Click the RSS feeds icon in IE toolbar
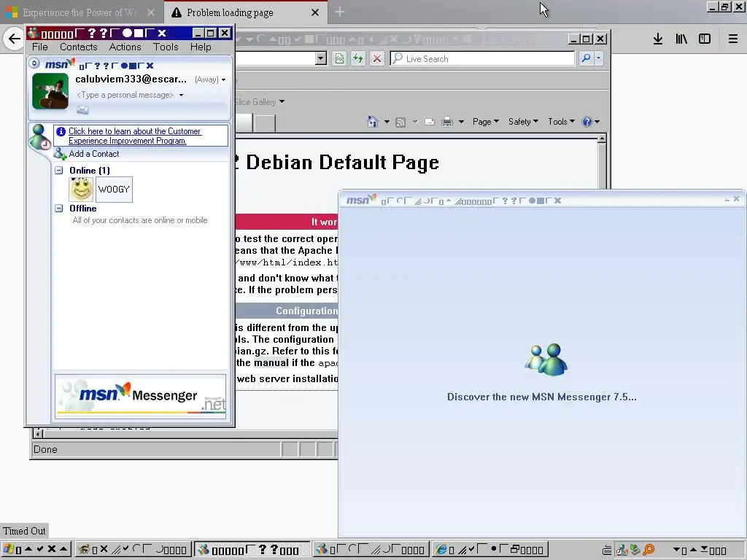This screenshot has height=560, width=747. point(400,122)
